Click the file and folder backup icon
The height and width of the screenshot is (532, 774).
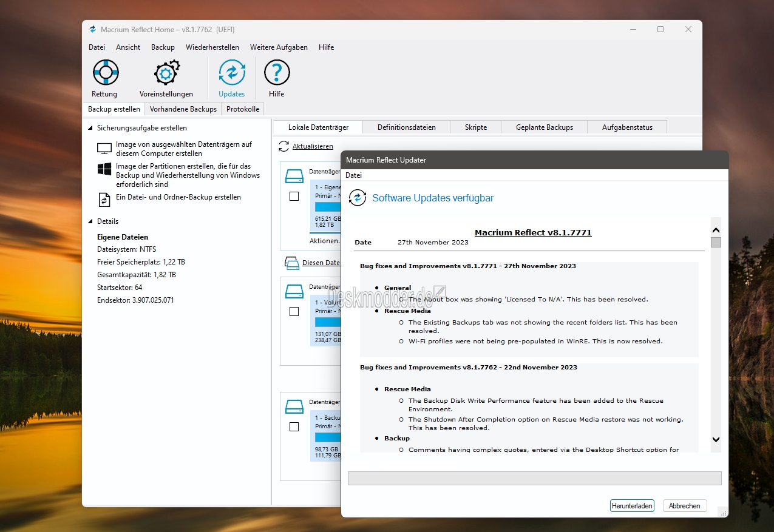[x=104, y=199]
